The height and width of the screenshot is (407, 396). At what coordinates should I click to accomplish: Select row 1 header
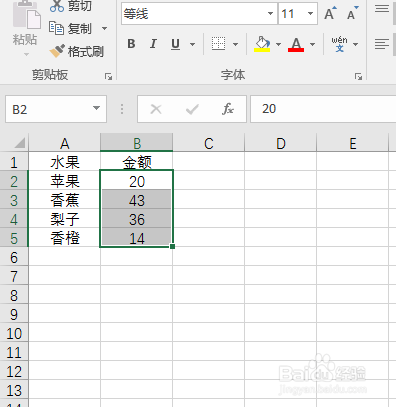14,162
